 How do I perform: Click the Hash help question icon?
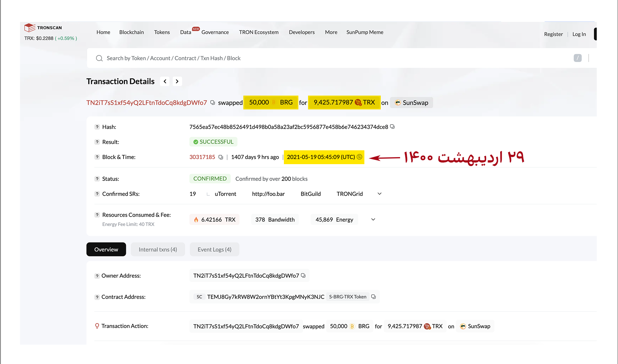97,127
